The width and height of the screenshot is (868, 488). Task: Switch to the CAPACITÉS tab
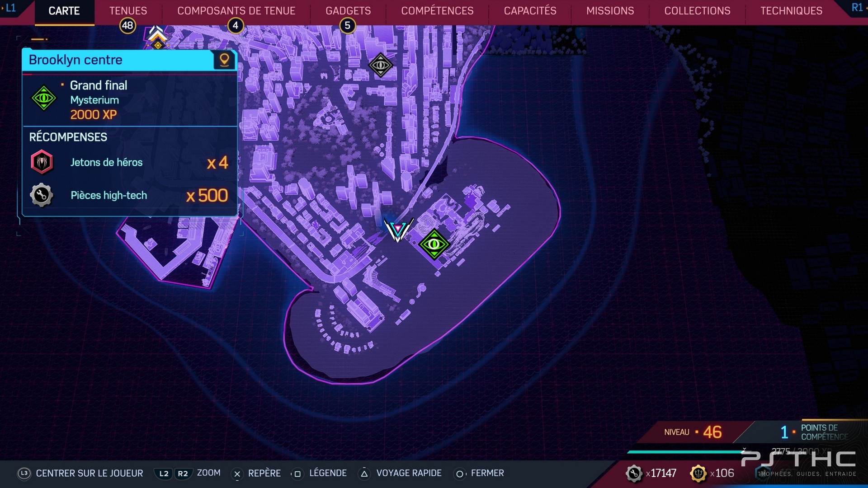530,11
